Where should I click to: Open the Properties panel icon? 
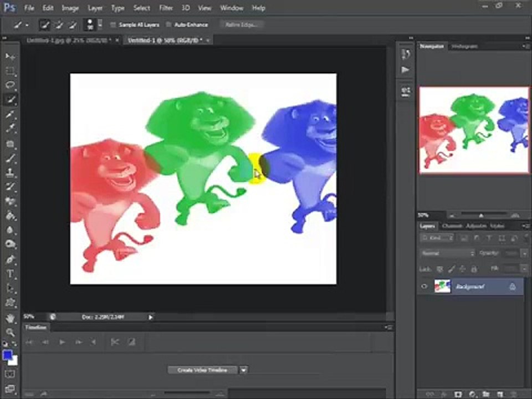[x=406, y=91]
